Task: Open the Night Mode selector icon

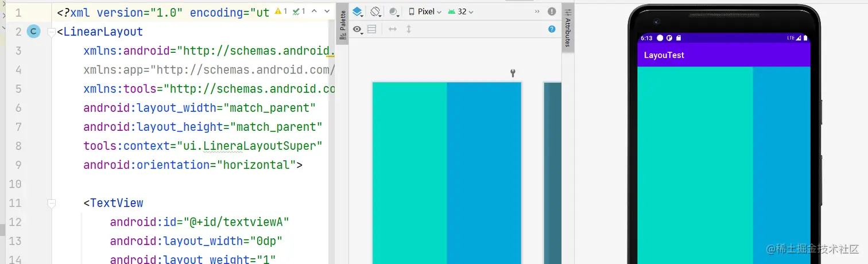Action: (394, 11)
